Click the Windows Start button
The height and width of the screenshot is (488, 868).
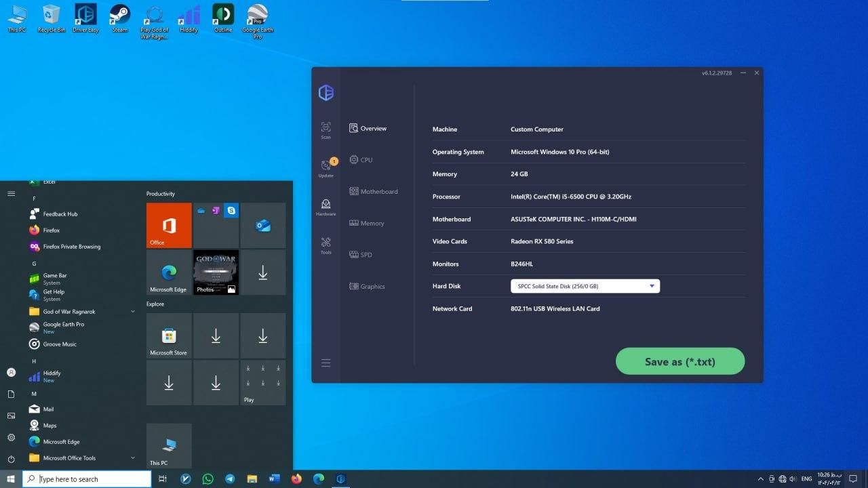click(x=11, y=479)
